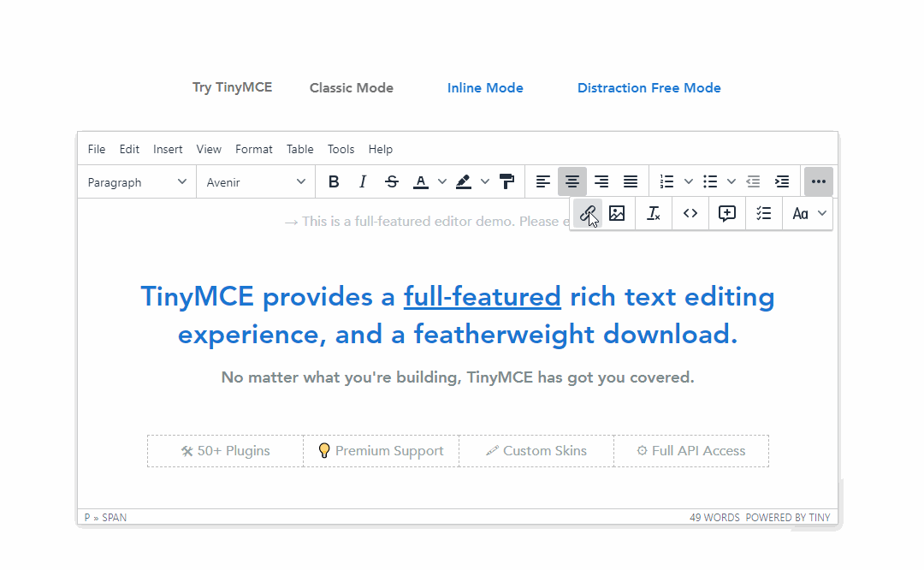Open the change case dropdown arrow

coord(822,213)
